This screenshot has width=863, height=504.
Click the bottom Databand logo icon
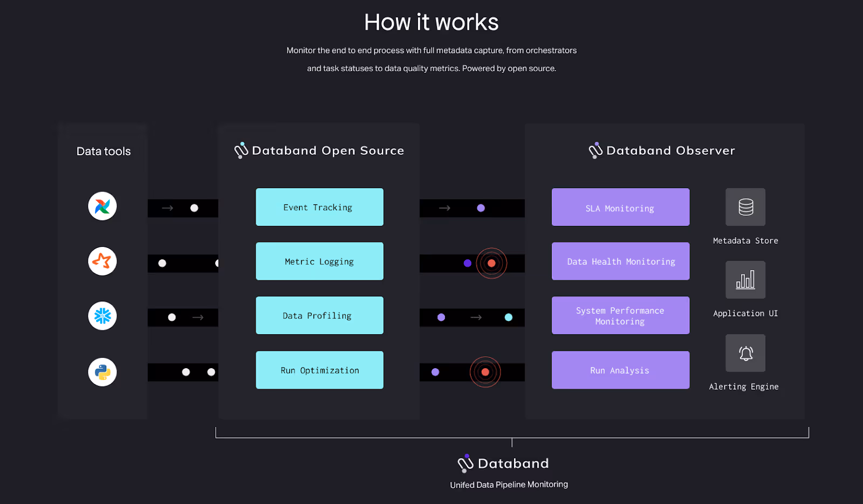pos(465,464)
